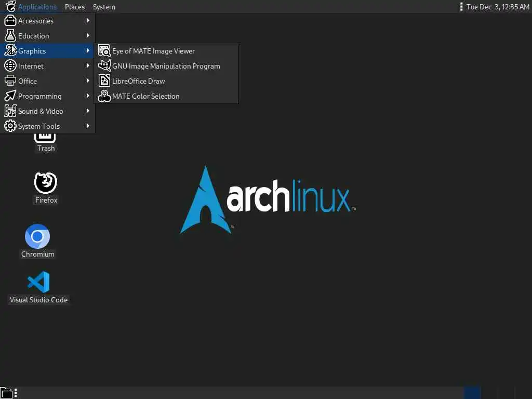Click the top panel handle beside clock
Screen dimensions: 532x399
461,7
